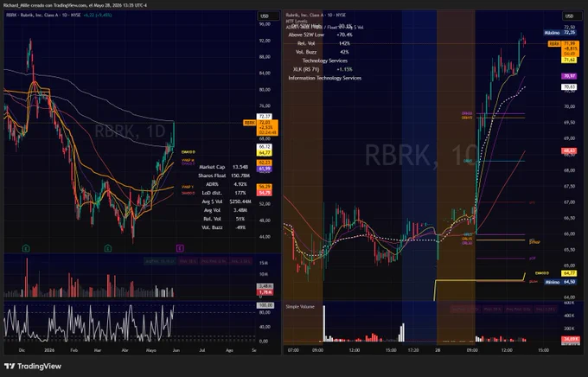Select the orange RBRK tag on daily chart
The width and height of the screenshot is (588, 377).
pos(249,123)
